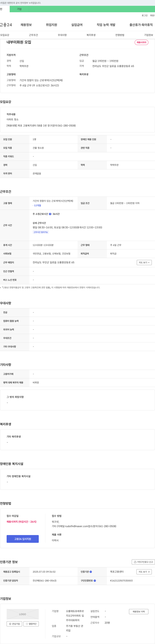Viewport: 155px width, 644px height.
Task: Click the 12개월 contract period text
Action: [37, 205]
